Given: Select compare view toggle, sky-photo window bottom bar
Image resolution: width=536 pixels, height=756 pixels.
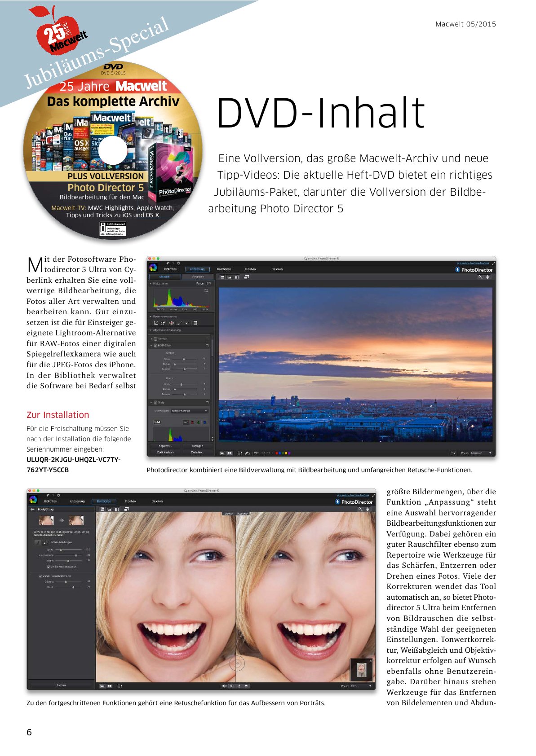Looking at the screenshot, I should [230, 453].
